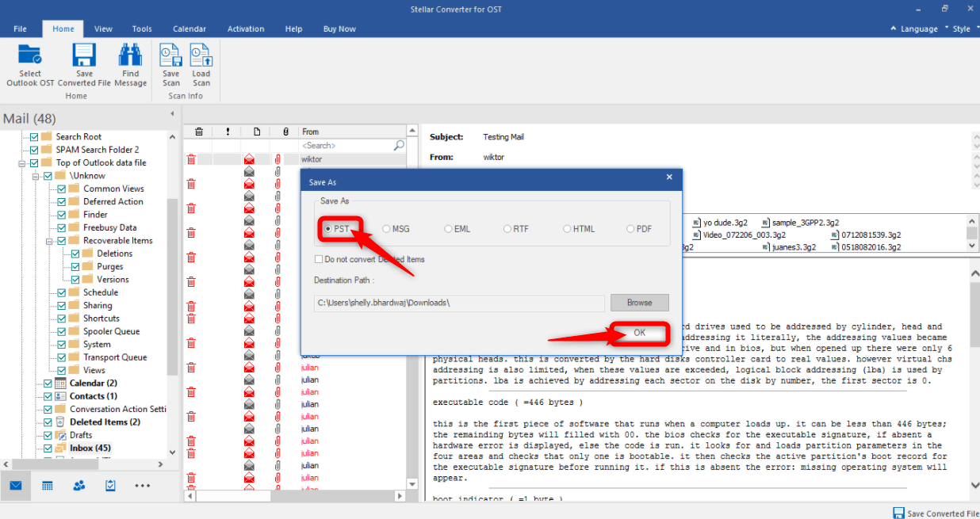
Task: Uncheck the Deleted Items (2) checkbox
Action: tap(48, 422)
